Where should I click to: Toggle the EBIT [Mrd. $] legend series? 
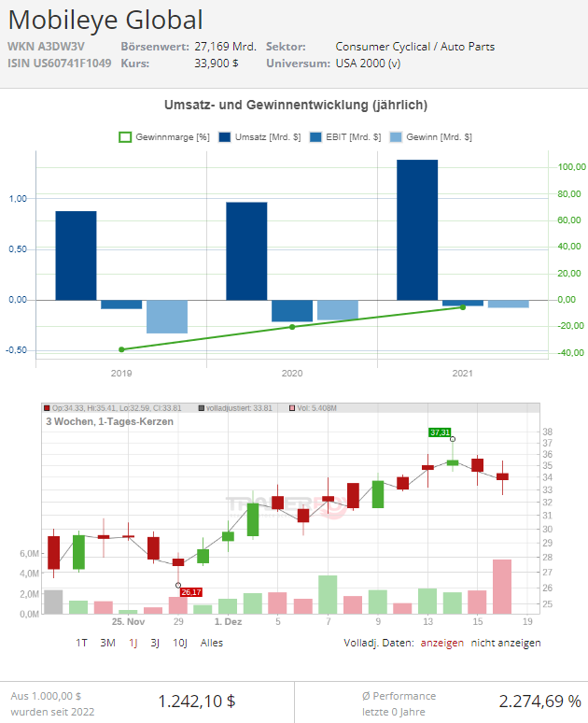pos(345,137)
